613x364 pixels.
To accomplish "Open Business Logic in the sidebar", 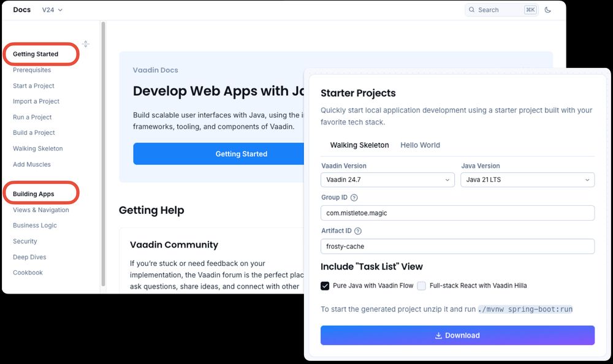I will pyautogui.click(x=35, y=226).
